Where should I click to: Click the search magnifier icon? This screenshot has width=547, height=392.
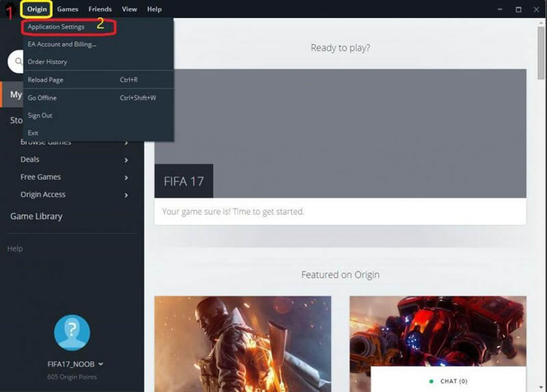18,62
